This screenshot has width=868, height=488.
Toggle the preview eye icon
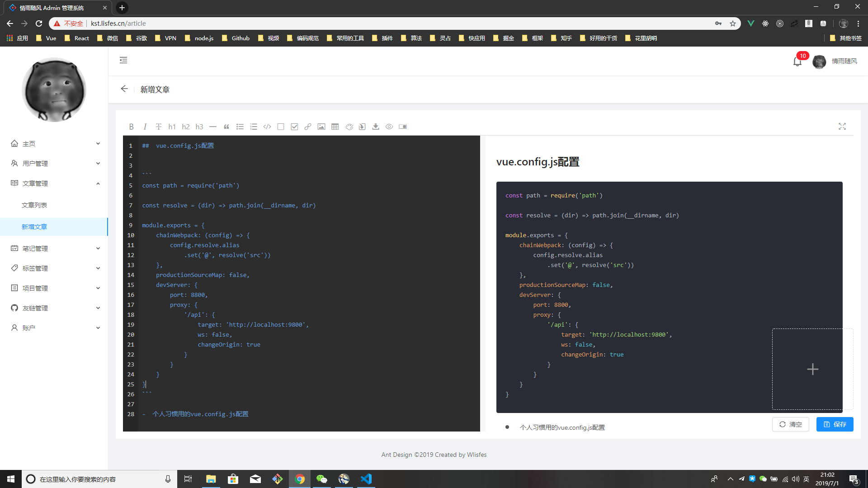coord(389,127)
